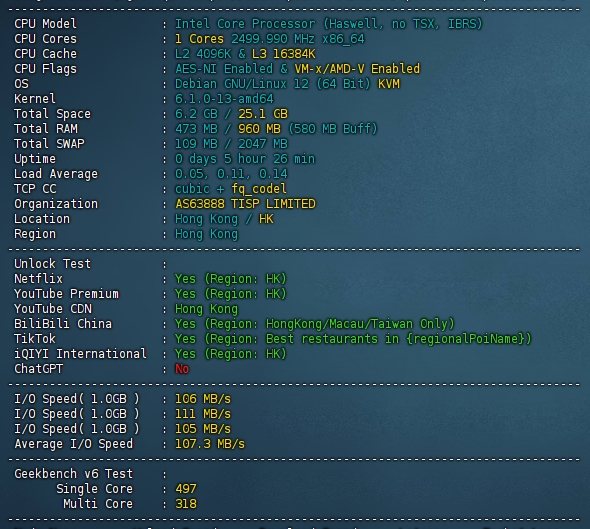
Task: Select '(580 MB Buff)' text
Action: [333, 129]
